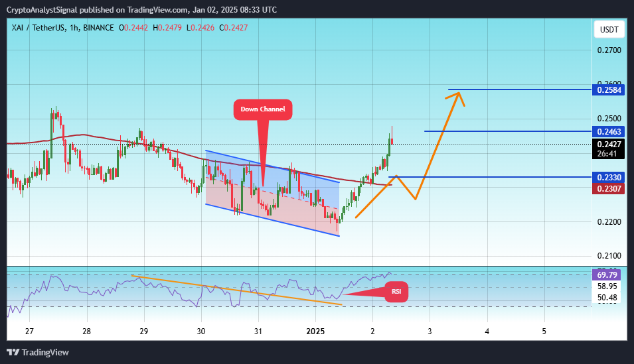The image size is (634, 364).
Task: Click the TradingView.com text in header
Action: coord(158,10)
